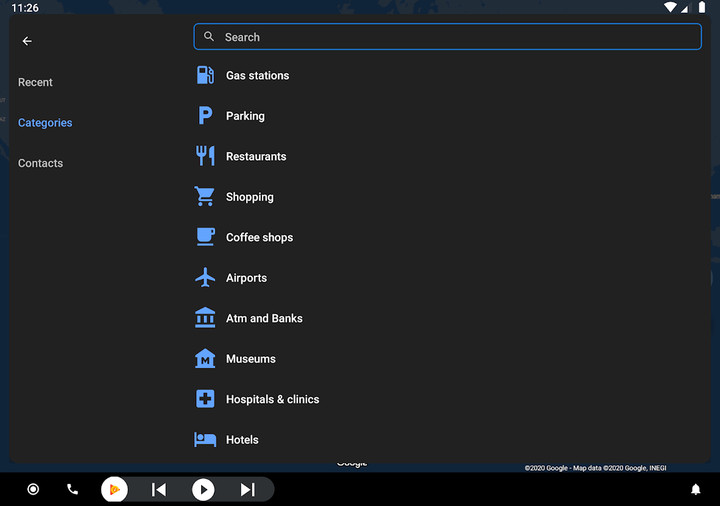Open the Museums icon
This screenshot has width=720, height=506.
205,359
